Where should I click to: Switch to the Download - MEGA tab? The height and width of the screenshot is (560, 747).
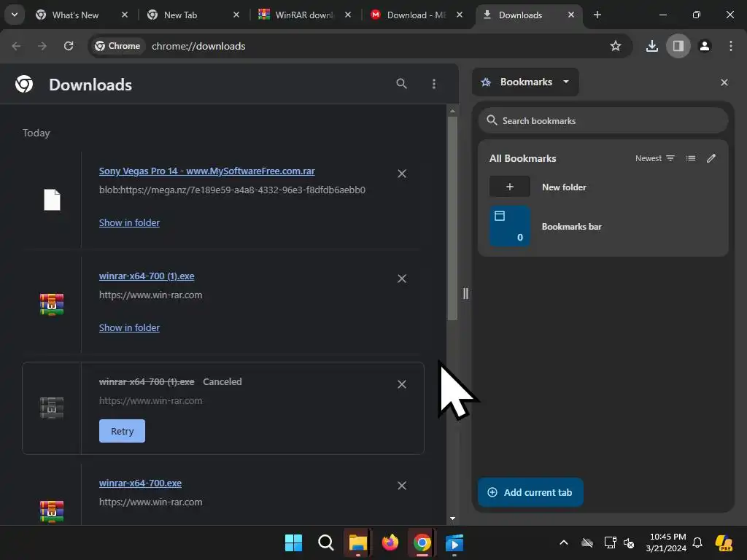[x=416, y=15]
